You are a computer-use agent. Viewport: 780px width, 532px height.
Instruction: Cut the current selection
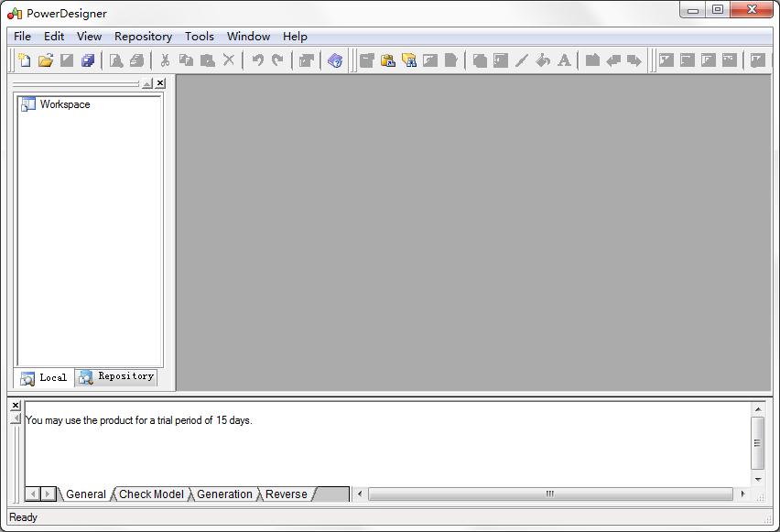165,60
